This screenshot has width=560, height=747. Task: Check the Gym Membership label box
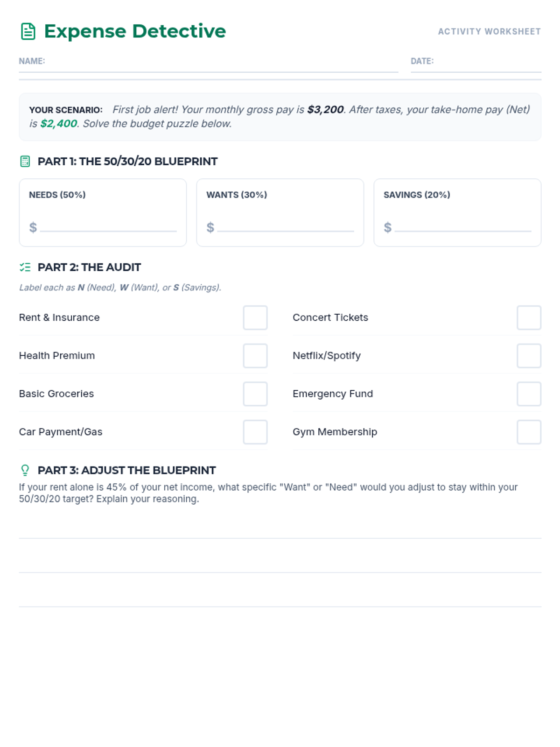tap(529, 432)
